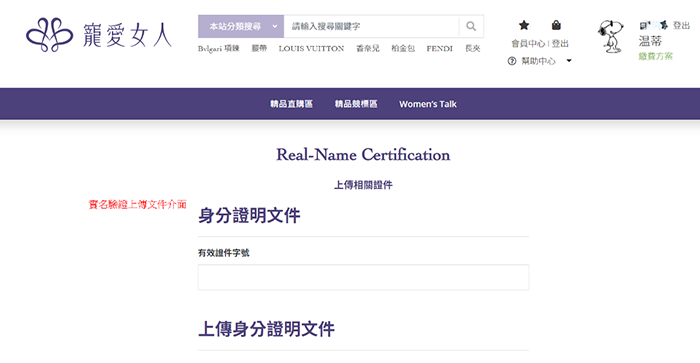Click the 登出 link at top right
The width and height of the screenshot is (700, 363).
click(681, 25)
